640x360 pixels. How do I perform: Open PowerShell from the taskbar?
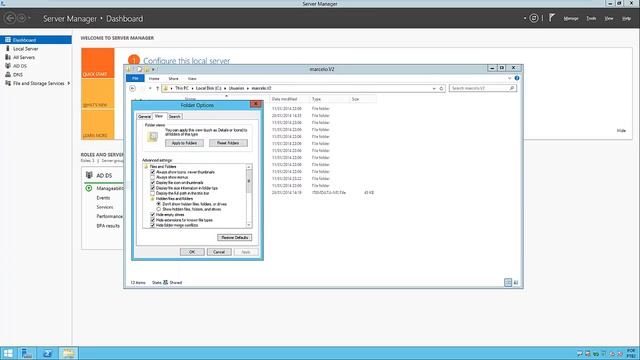pos(47,353)
